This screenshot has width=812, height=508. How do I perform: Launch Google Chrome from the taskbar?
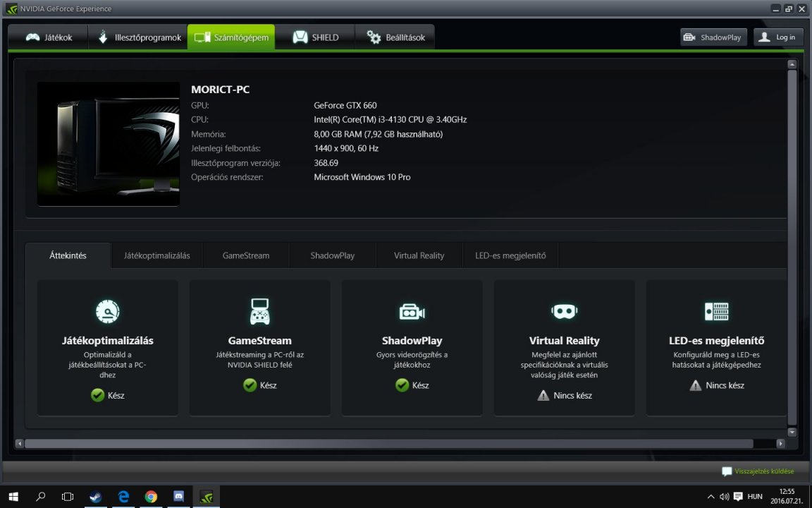[151, 497]
